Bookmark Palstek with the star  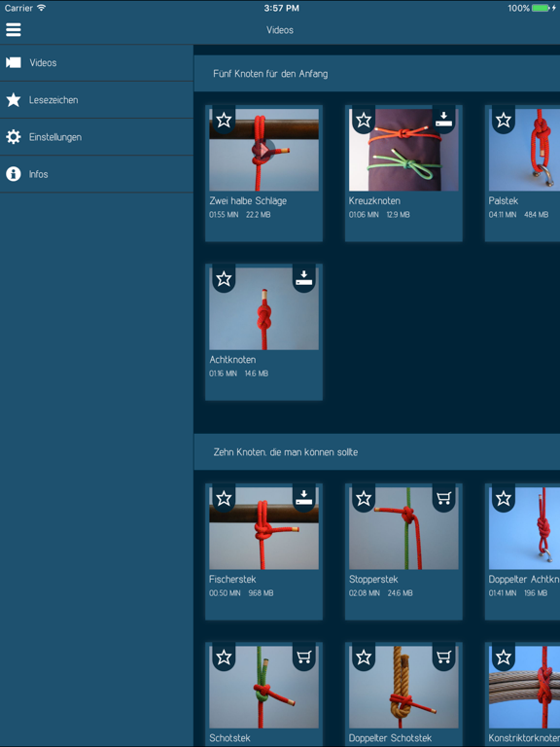[x=504, y=120]
